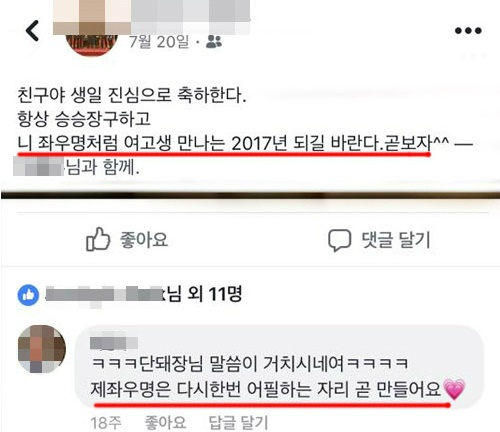The height and width of the screenshot is (432, 500).
Task: Open the post author's profile picture
Action: click(x=92, y=43)
